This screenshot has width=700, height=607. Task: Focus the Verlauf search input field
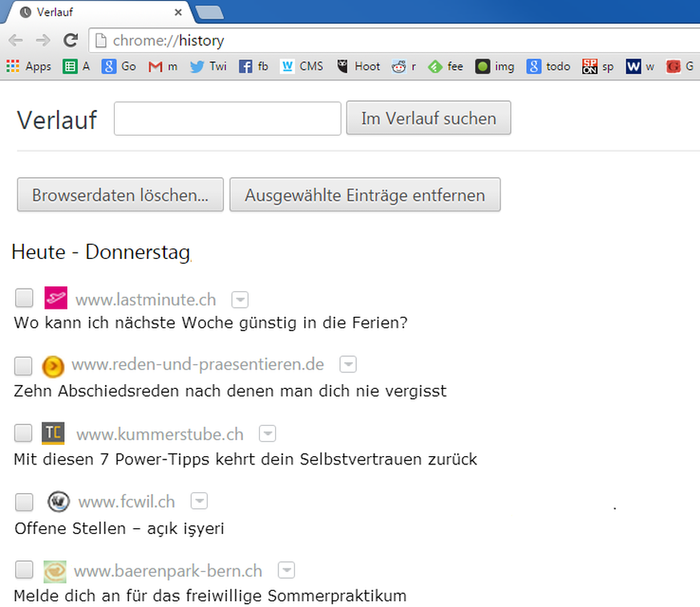(228, 119)
